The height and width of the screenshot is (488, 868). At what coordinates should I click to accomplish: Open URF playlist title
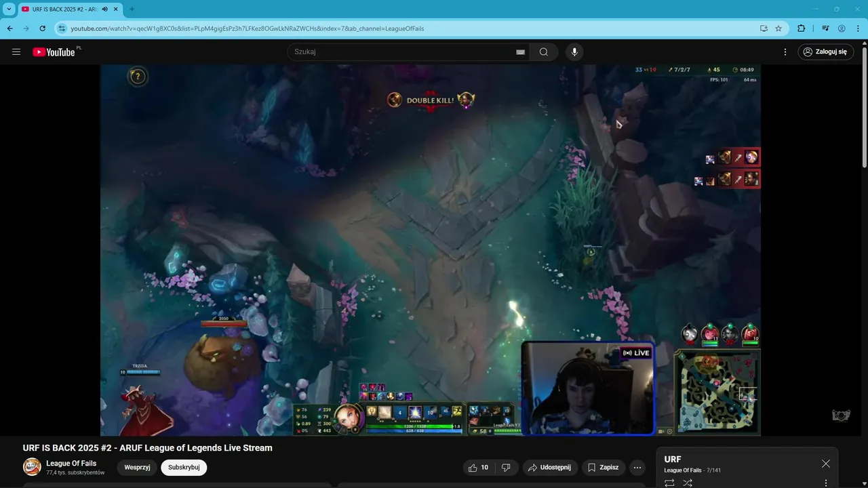[673, 460]
